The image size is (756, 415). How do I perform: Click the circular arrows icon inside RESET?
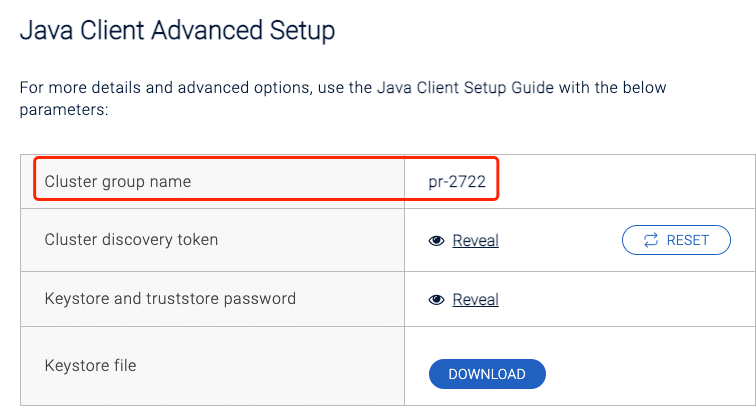tap(651, 240)
